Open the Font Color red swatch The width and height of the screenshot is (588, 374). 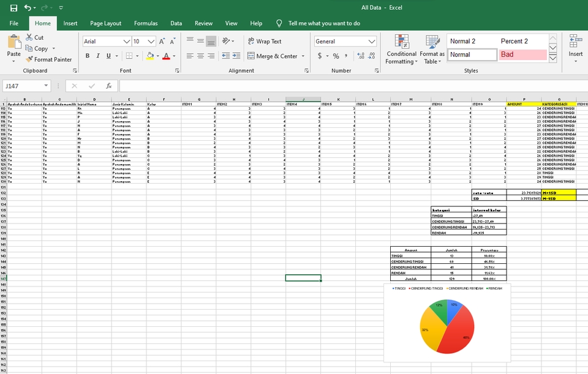coord(167,56)
